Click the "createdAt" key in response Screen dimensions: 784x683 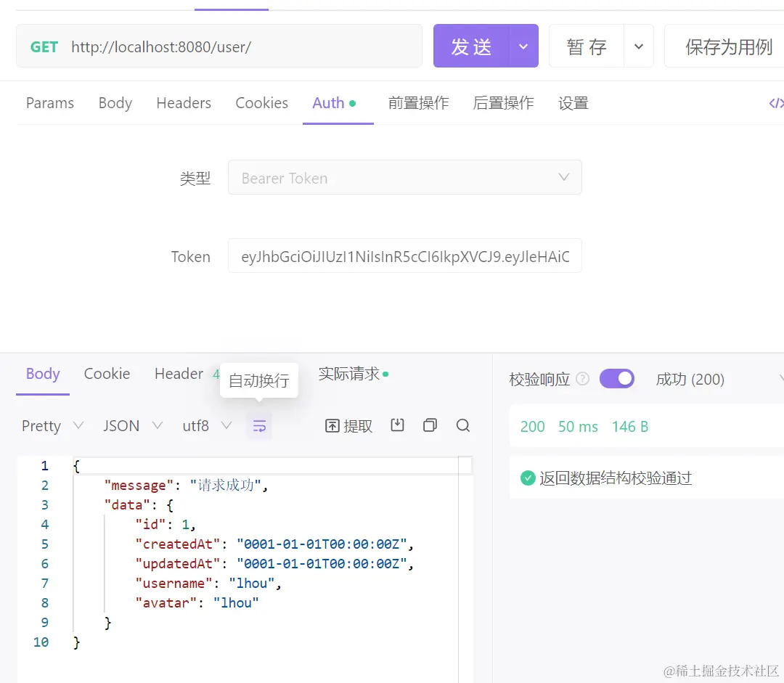[178, 544]
